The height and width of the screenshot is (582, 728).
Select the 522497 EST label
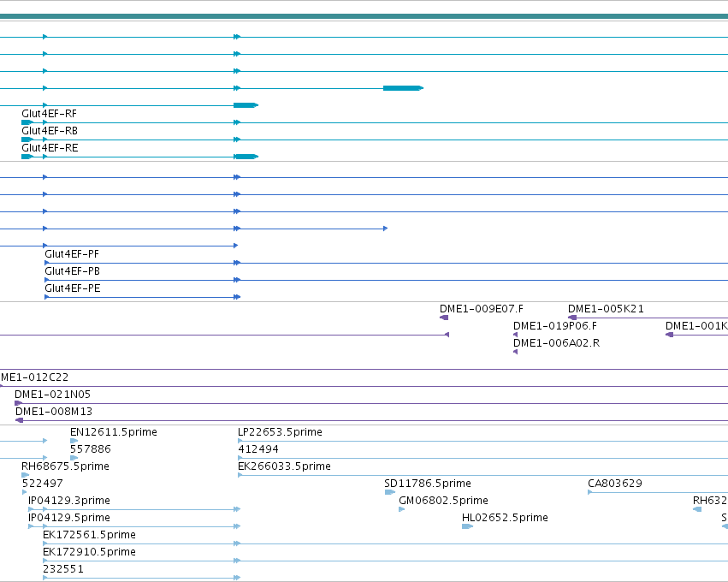pyautogui.click(x=42, y=484)
